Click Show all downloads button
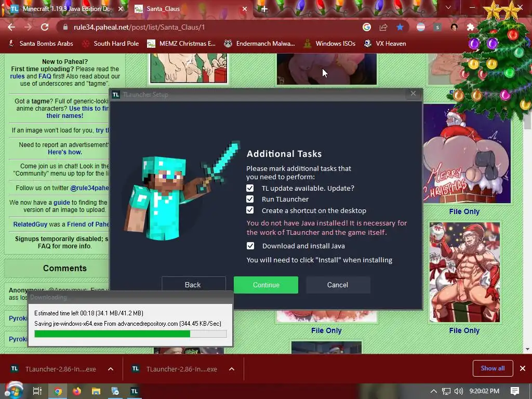The image size is (532, 399). [x=493, y=368]
